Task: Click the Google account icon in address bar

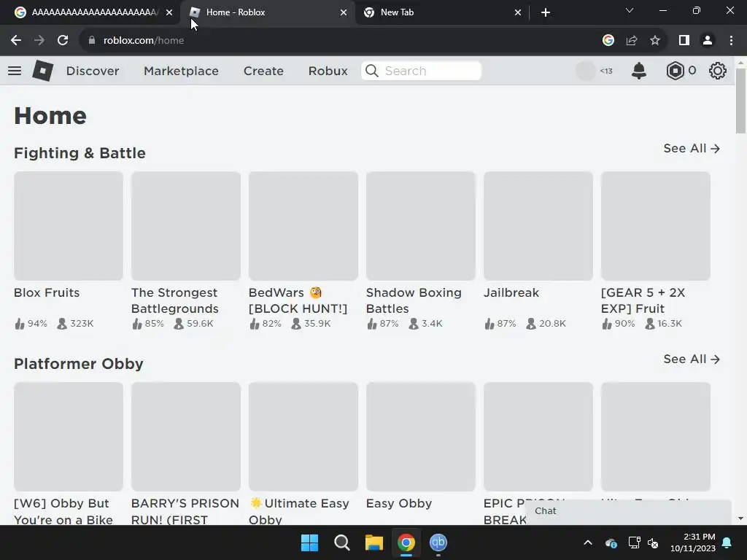Action: pos(608,41)
